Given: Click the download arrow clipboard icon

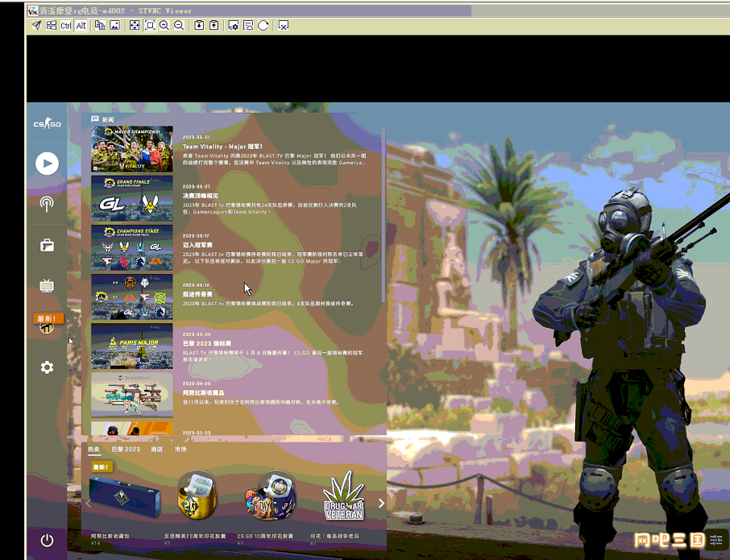Looking at the screenshot, I should click(x=199, y=25).
